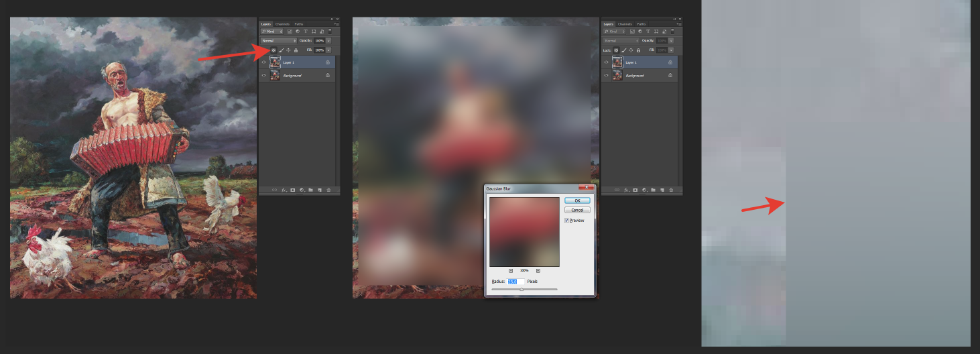Filter pixel layers in the sharp painting's Layers panel

(x=290, y=32)
